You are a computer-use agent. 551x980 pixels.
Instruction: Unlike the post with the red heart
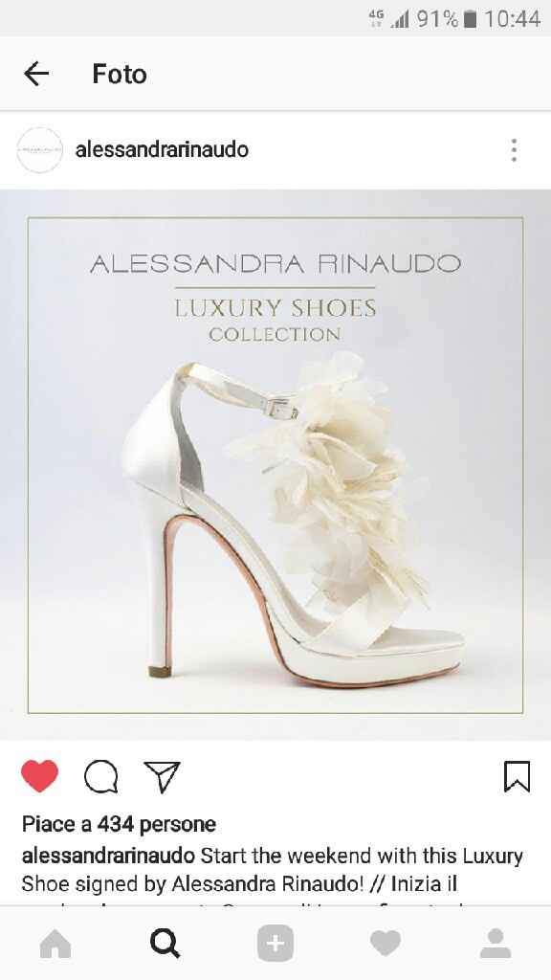point(39,776)
